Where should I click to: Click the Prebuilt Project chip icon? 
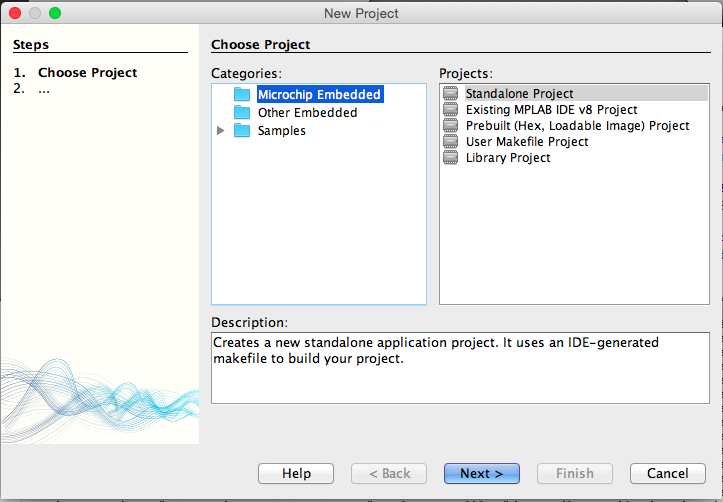point(451,126)
